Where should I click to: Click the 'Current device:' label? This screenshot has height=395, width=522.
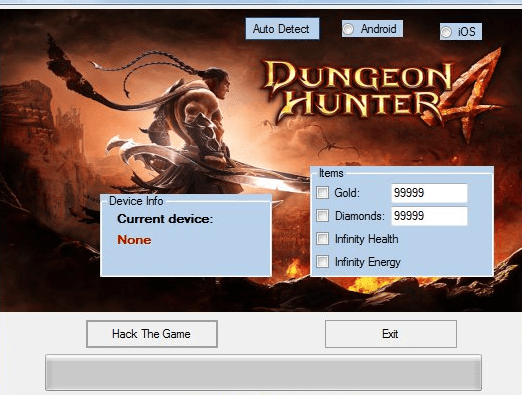point(165,219)
